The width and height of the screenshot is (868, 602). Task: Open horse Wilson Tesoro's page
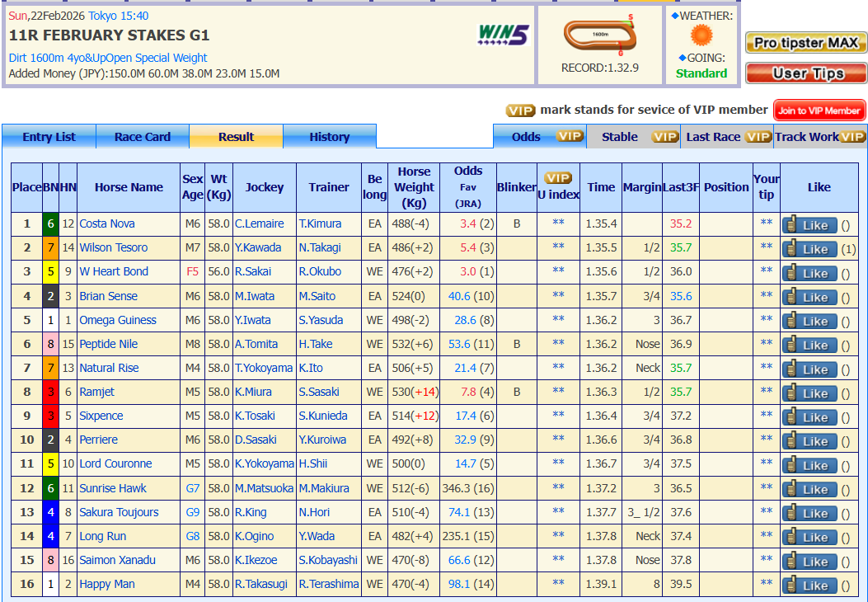[114, 247]
